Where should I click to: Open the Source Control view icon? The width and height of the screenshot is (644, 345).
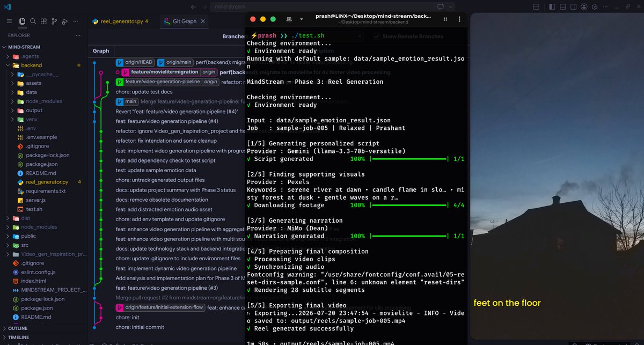(54, 21)
